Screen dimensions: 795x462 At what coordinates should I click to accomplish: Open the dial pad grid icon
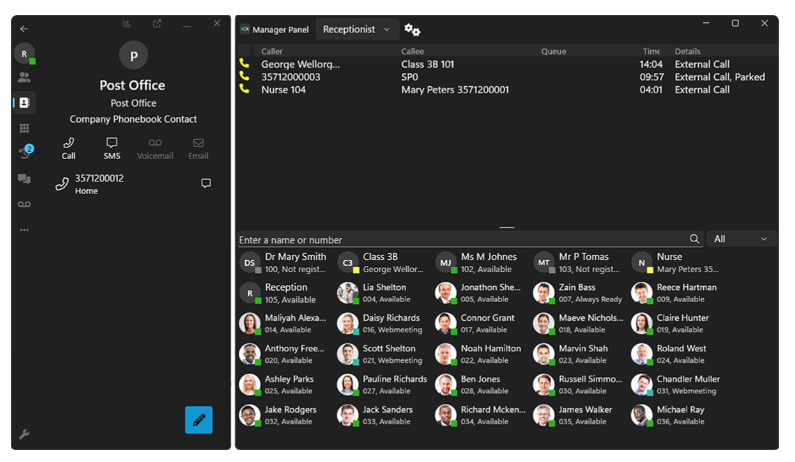(24, 128)
